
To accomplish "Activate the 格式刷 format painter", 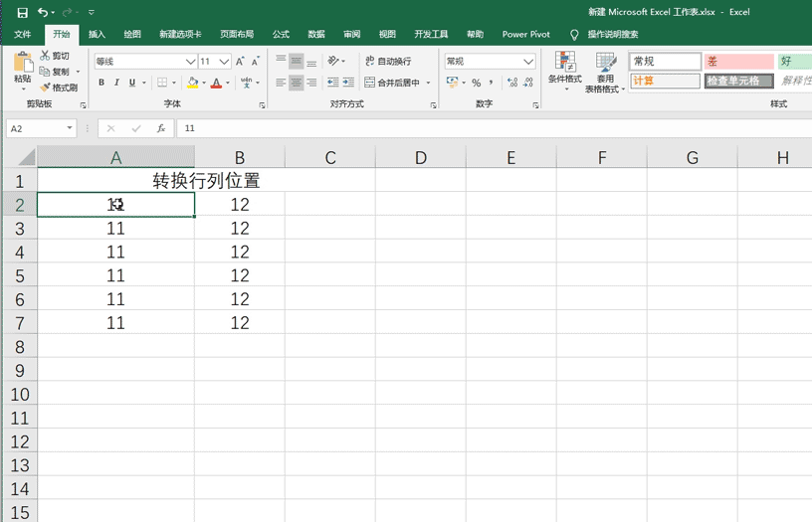I will [59, 87].
